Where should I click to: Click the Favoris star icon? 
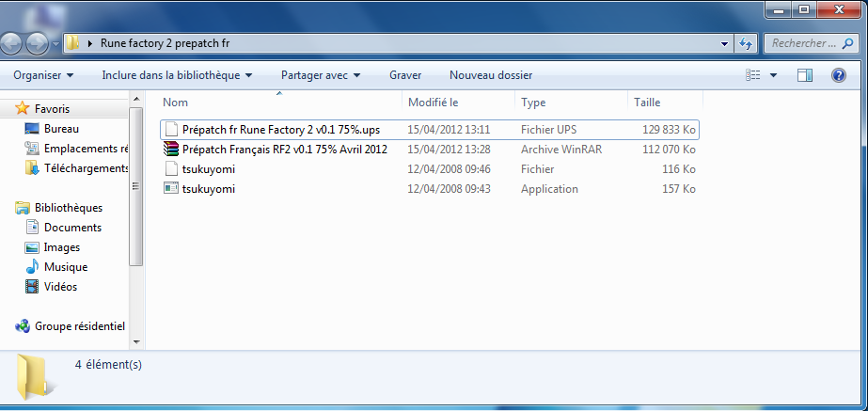click(23, 108)
